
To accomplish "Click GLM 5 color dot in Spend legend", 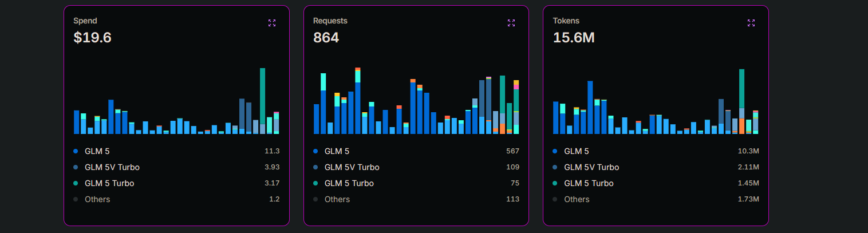I will [x=76, y=151].
